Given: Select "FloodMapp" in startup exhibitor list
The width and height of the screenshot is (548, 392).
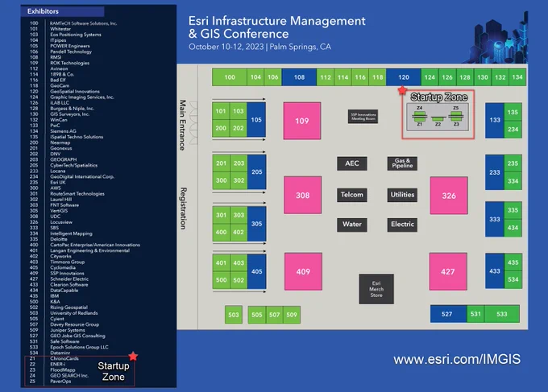Looking at the screenshot, I should click(63, 369).
